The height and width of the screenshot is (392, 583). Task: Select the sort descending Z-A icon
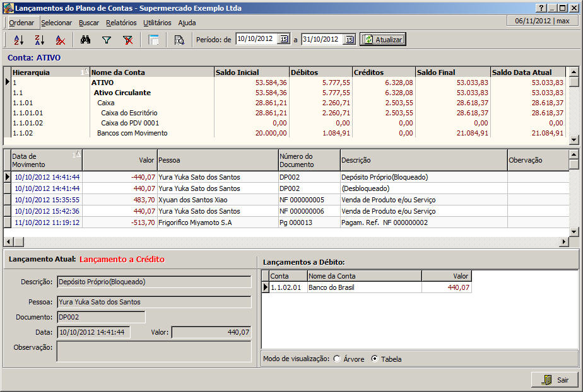pyautogui.click(x=38, y=39)
